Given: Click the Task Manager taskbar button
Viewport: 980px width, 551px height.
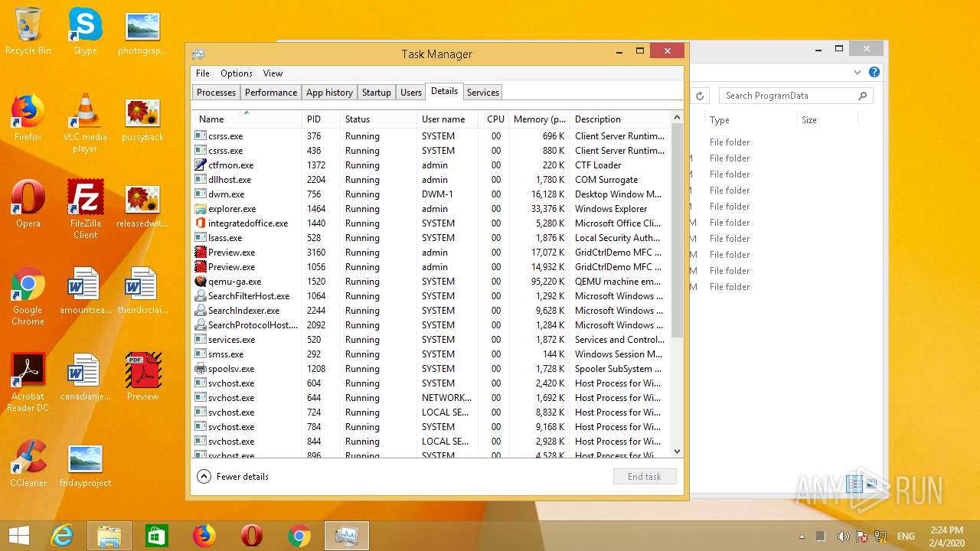Looking at the screenshot, I should click(x=347, y=536).
